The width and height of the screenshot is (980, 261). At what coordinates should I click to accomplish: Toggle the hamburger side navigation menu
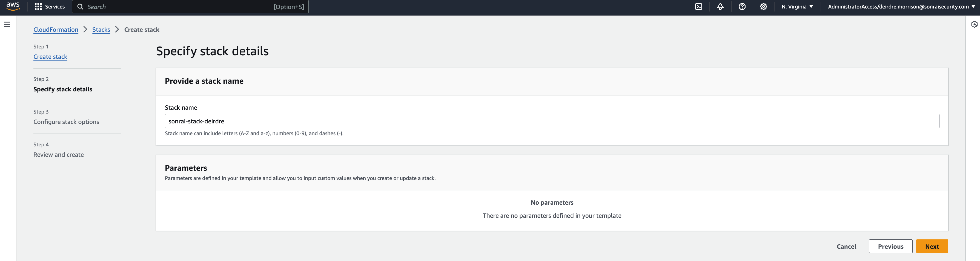pos(7,24)
